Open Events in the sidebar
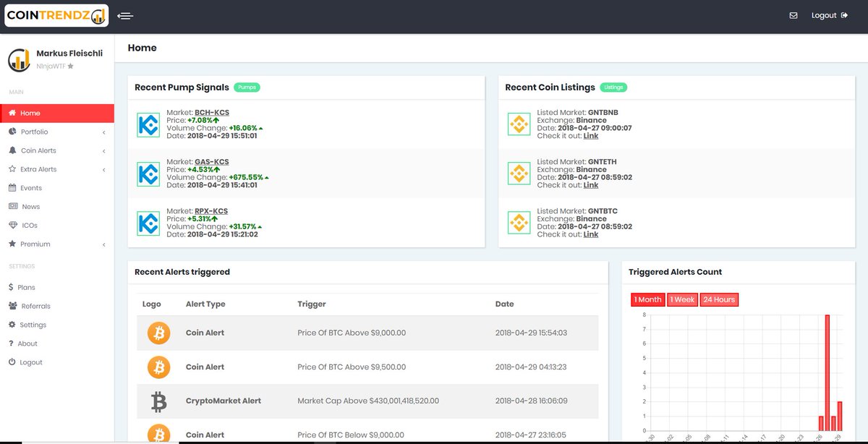This screenshot has width=868, height=444. coord(57,188)
